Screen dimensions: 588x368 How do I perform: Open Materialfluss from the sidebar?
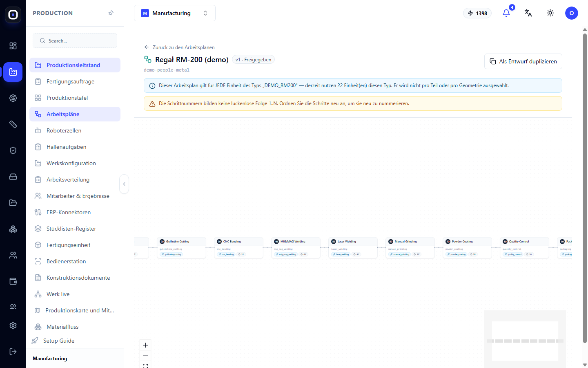pyautogui.click(x=75, y=327)
